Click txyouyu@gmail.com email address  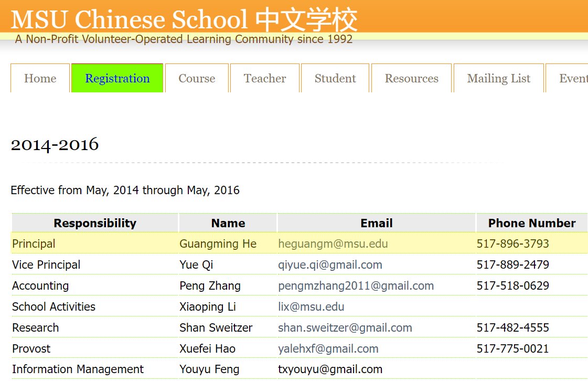[x=330, y=369]
